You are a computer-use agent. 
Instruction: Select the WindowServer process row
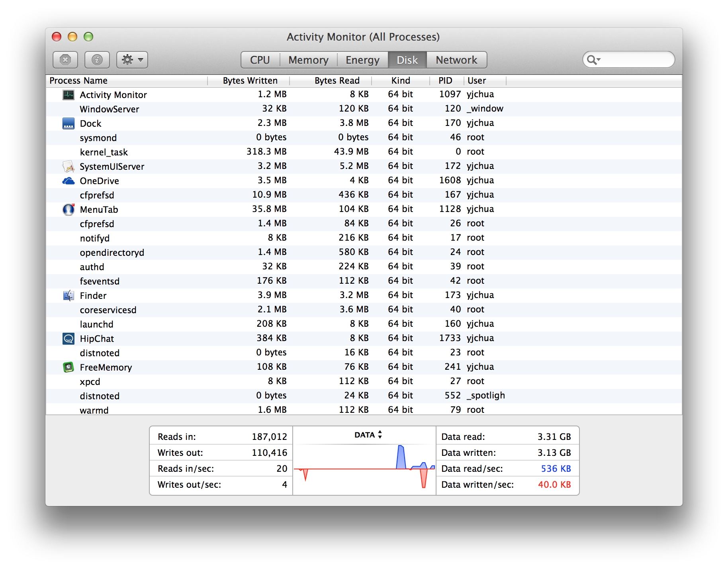point(364,109)
